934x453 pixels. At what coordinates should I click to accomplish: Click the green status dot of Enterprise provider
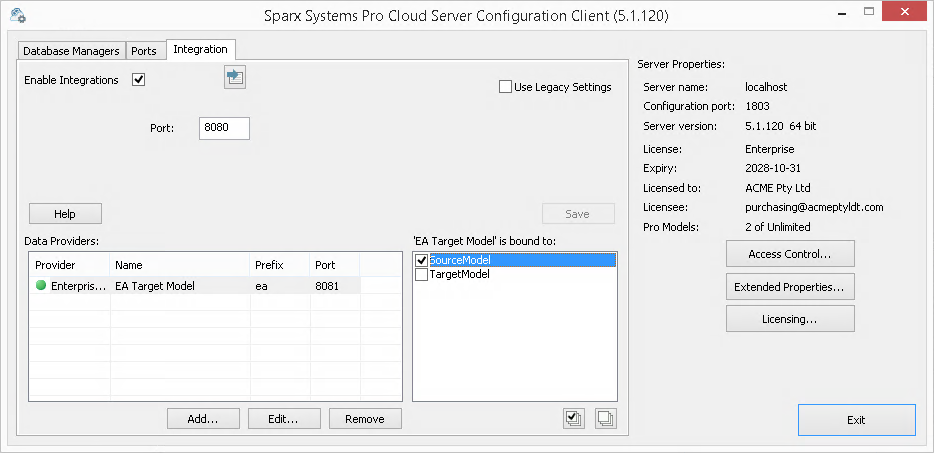click(41, 286)
